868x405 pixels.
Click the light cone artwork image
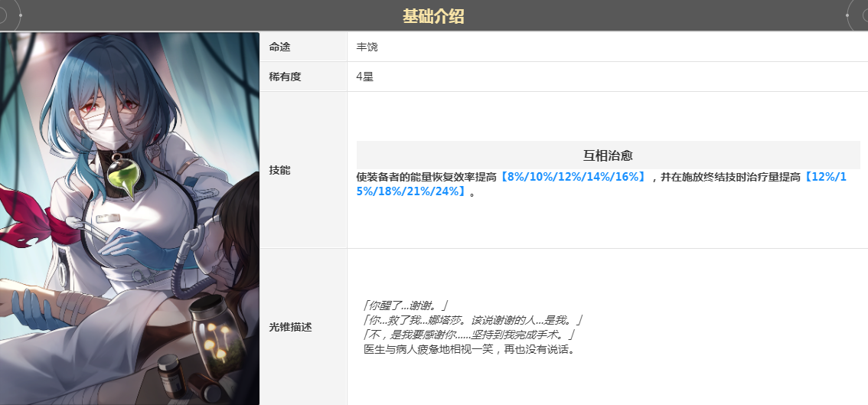click(129, 218)
